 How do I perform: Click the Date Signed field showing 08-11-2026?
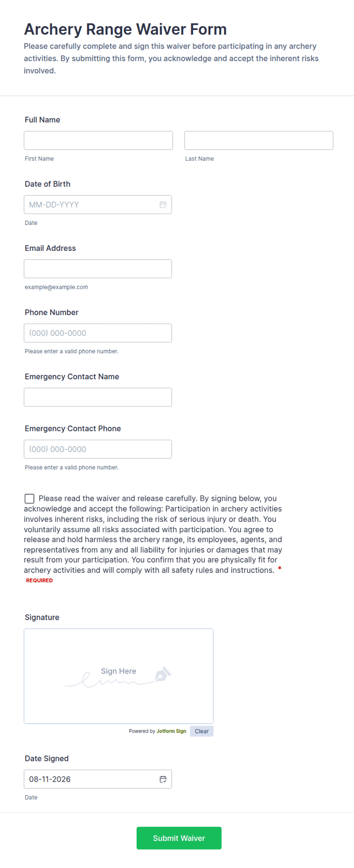click(98, 779)
